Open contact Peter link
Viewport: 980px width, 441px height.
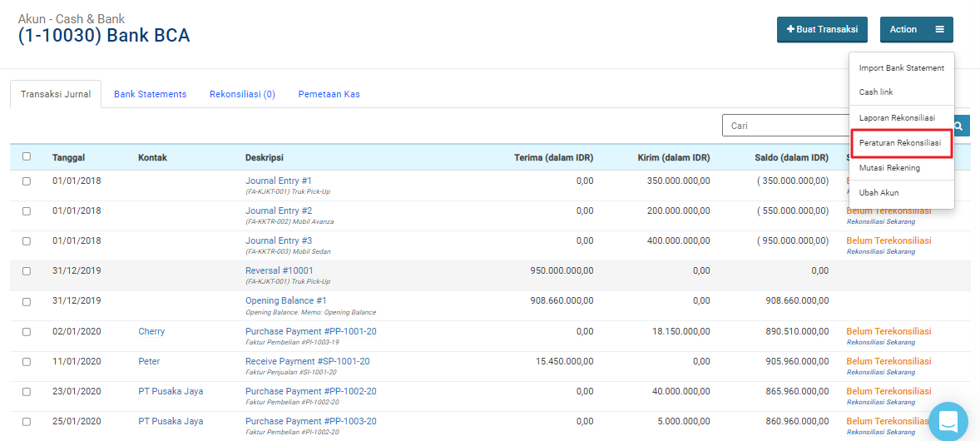click(149, 362)
